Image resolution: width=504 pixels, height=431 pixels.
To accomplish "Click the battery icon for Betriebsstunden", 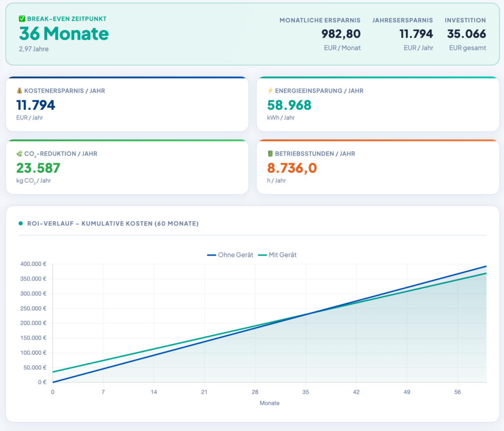I will [x=270, y=154].
